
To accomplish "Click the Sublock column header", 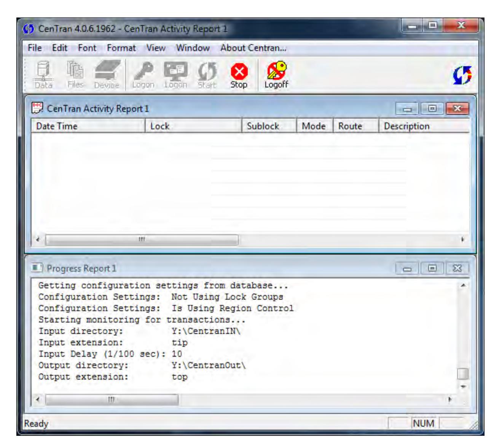I will point(269,126).
